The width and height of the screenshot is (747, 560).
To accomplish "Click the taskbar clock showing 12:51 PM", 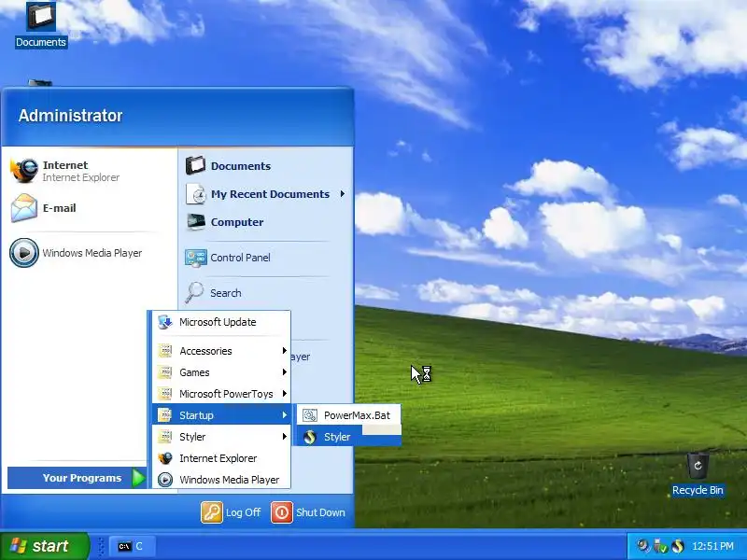I will coord(712,546).
